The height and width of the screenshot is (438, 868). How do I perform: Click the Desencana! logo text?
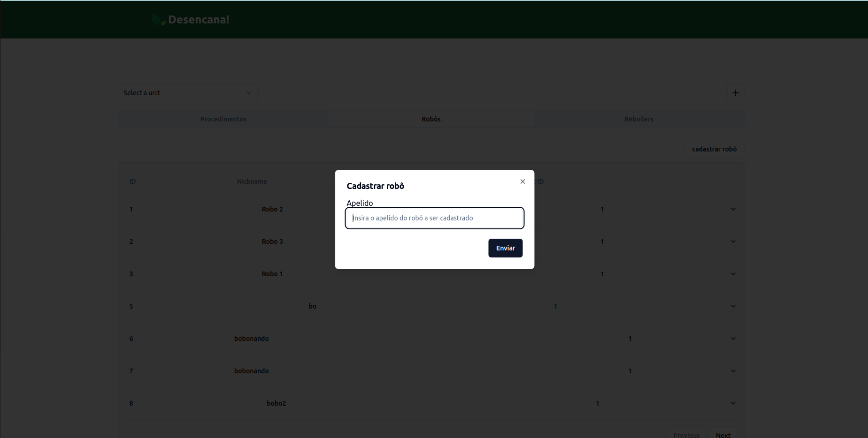[x=199, y=20]
